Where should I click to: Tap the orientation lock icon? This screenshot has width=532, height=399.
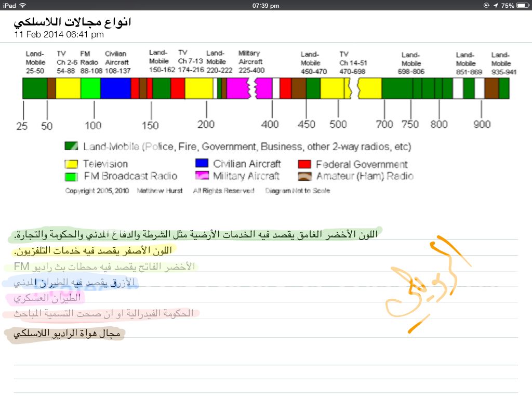486,5
